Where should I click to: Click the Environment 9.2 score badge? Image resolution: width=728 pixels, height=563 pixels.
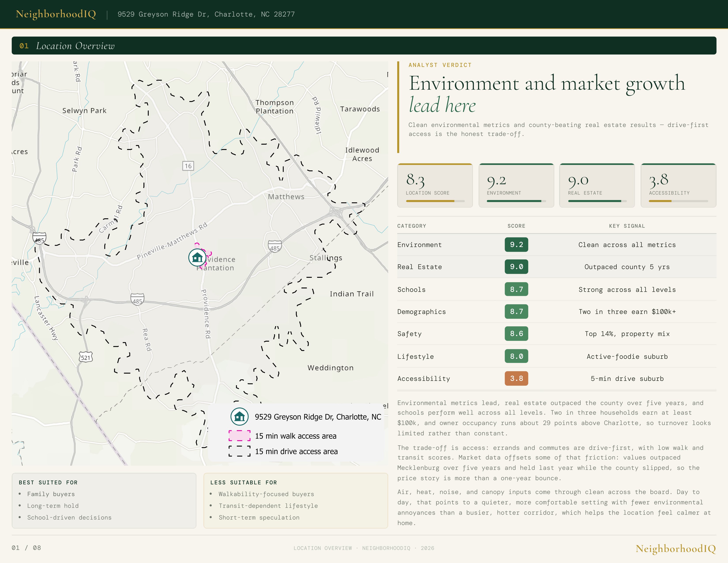[516, 244]
